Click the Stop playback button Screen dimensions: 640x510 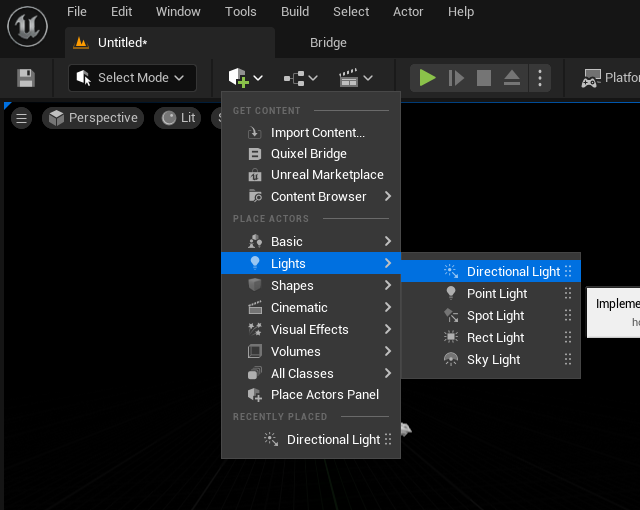coord(484,78)
